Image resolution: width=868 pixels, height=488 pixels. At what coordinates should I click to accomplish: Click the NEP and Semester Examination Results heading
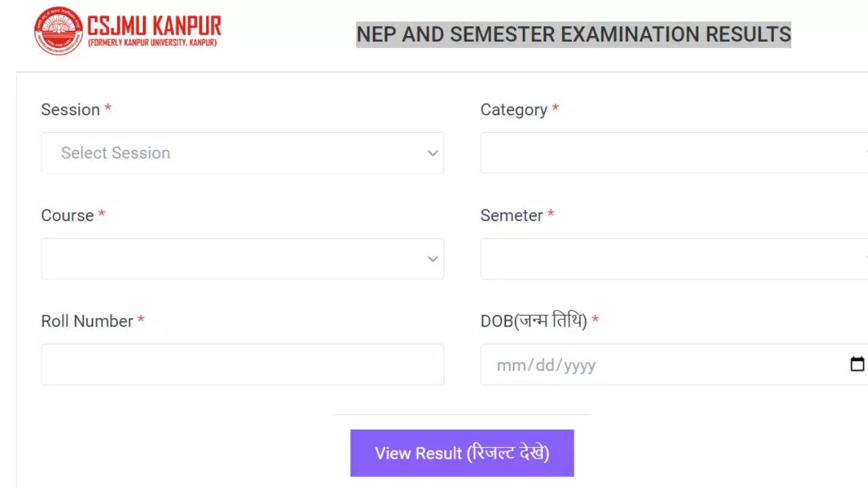[574, 34]
